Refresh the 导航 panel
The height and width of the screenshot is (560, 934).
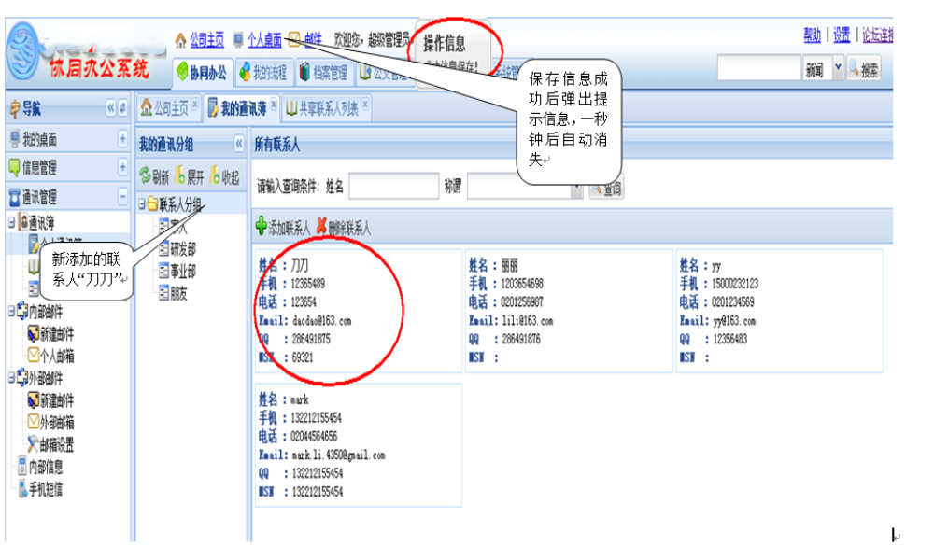[x=122, y=107]
